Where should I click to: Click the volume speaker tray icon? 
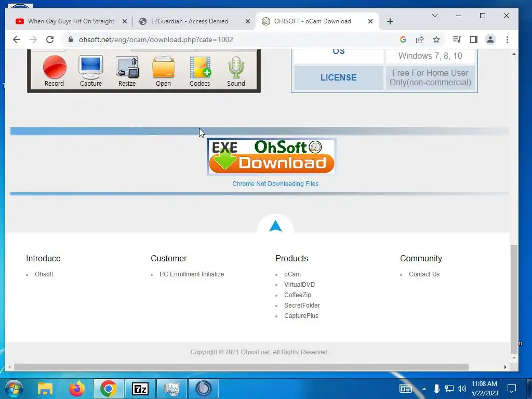[461, 389]
